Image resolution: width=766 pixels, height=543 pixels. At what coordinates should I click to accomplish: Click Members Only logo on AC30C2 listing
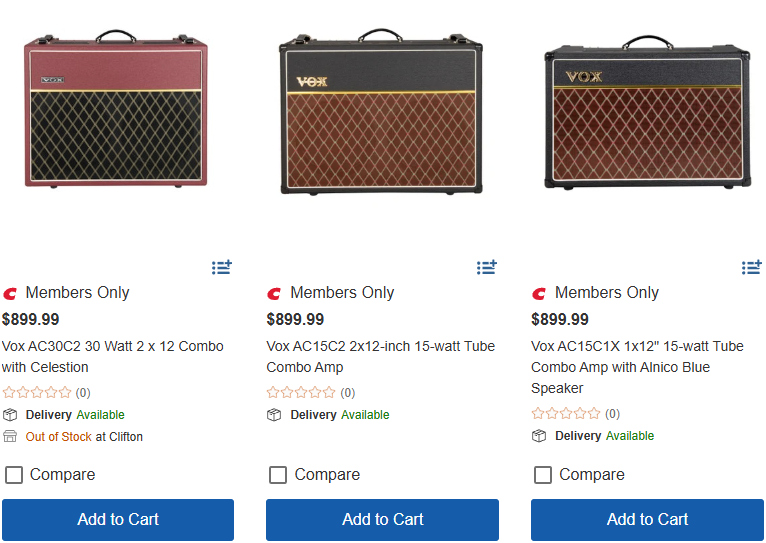(10, 293)
